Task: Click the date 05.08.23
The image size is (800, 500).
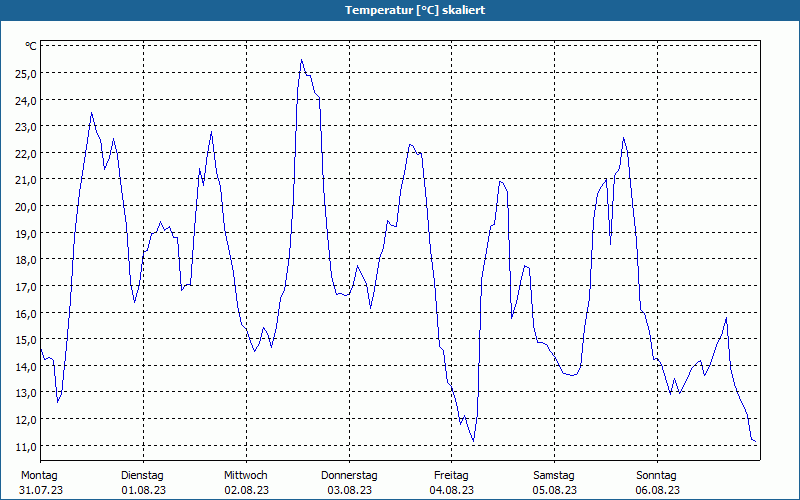Action: click(555, 490)
